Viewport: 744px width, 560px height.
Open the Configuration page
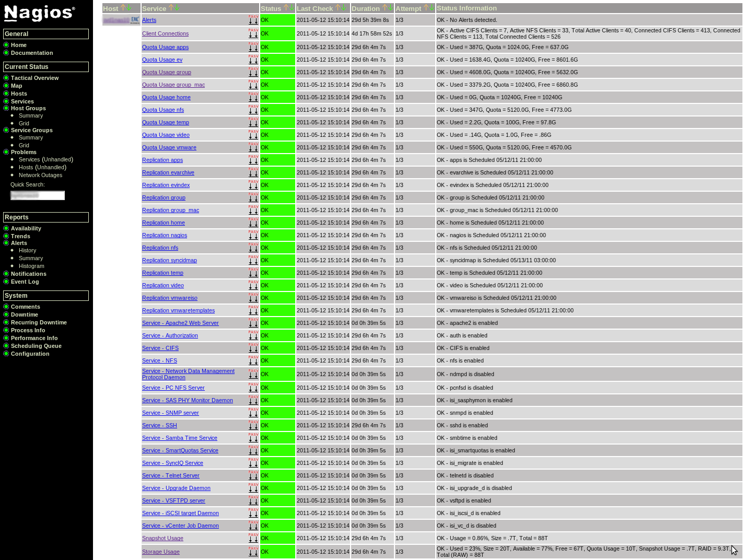(30, 354)
